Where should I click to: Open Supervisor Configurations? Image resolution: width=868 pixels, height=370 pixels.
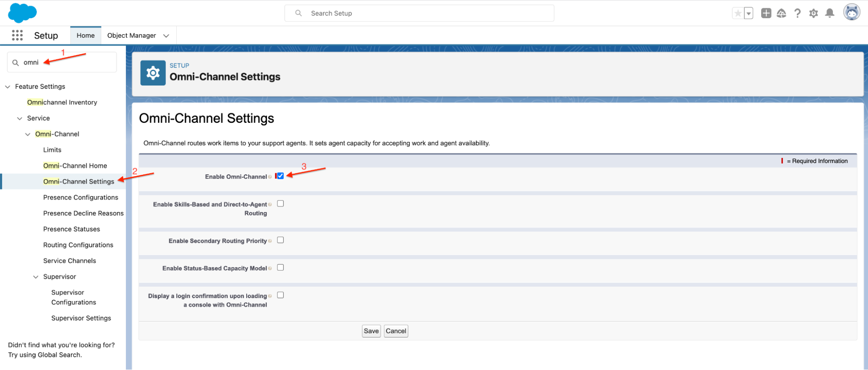point(73,298)
